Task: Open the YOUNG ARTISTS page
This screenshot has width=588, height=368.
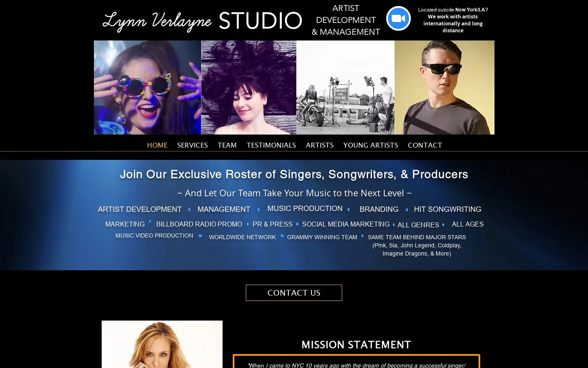Action: 371,145
